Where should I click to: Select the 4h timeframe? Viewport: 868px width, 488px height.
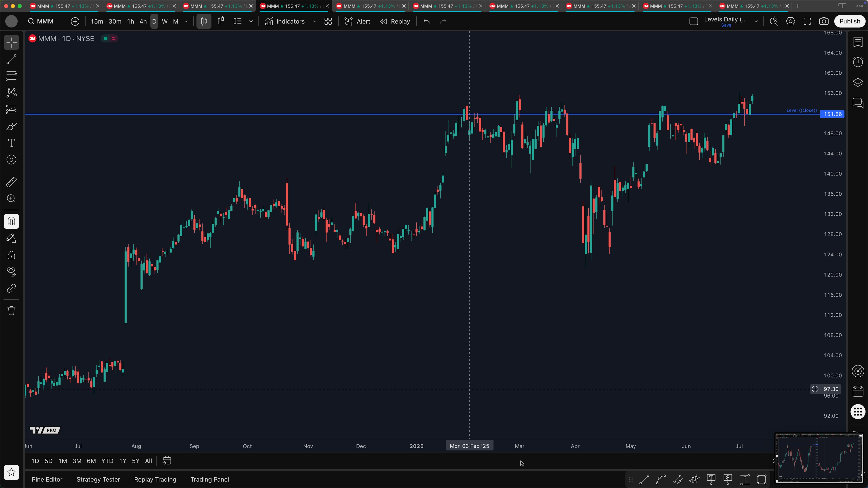(x=143, y=21)
